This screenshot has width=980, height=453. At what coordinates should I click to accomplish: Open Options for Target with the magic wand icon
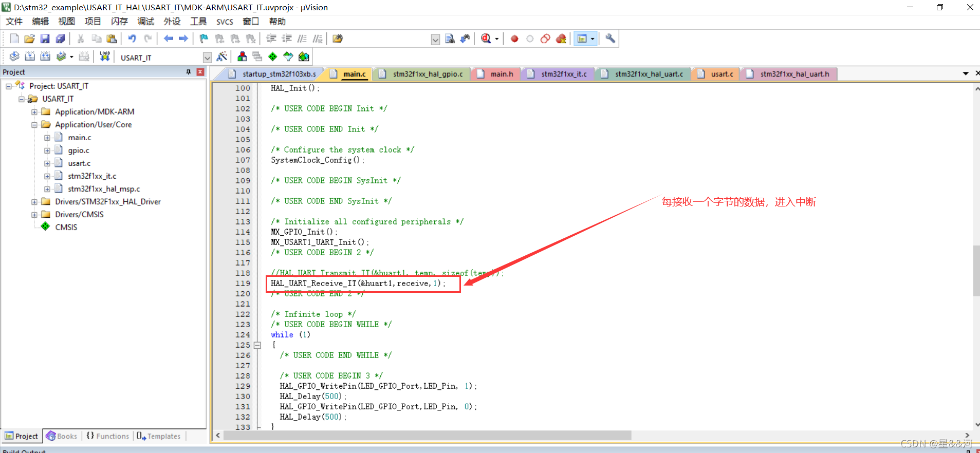[x=222, y=56]
